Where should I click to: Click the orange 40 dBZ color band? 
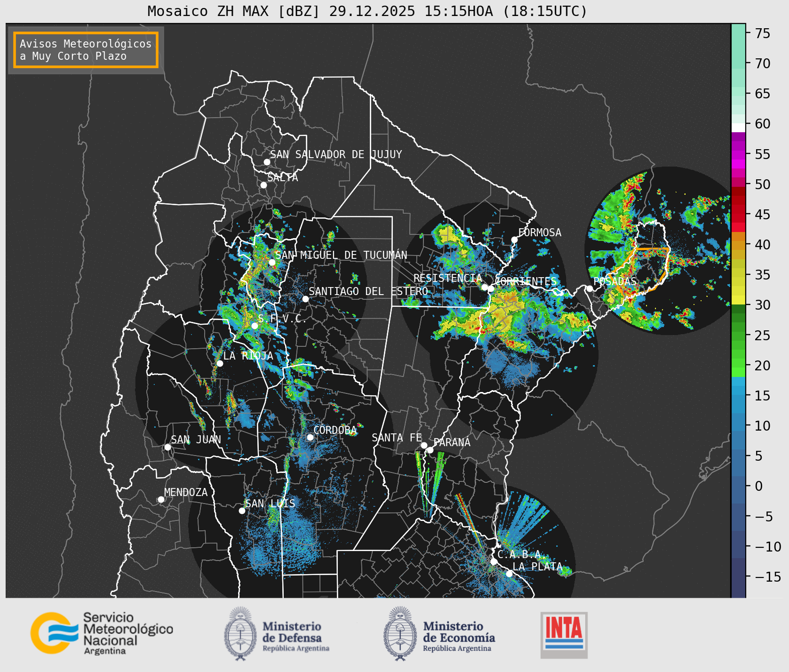(x=738, y=245)
